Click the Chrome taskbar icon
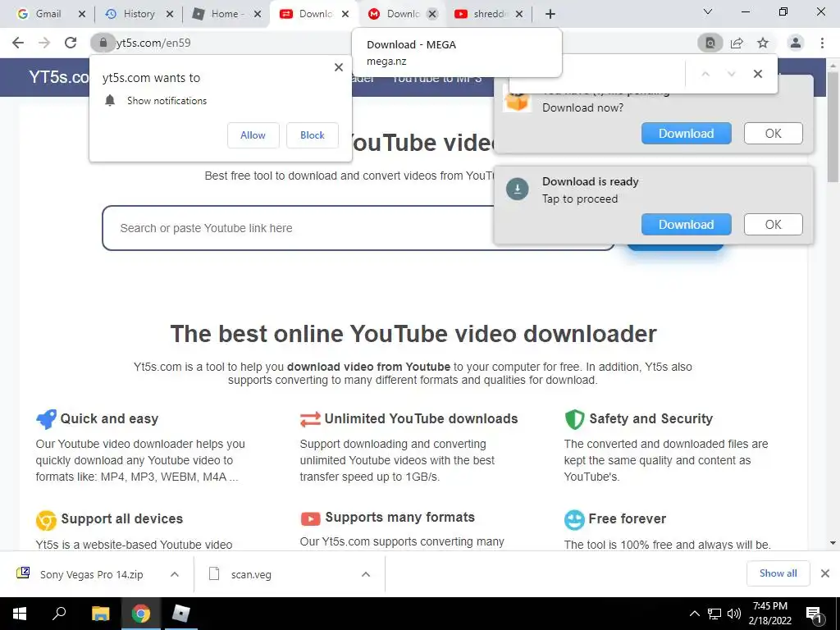Viewport: 840px width, 630px height. (x=140, y=614)
